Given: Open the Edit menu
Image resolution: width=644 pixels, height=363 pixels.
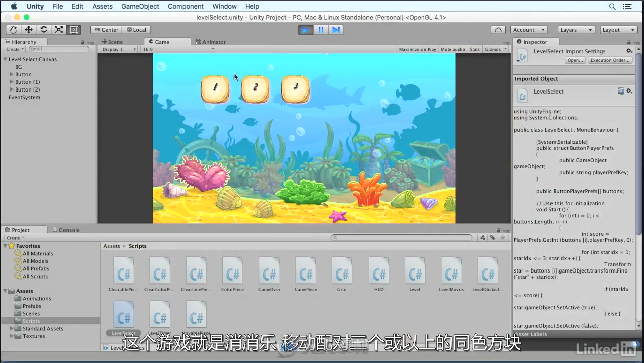Looking at the screenshot, I should 77,6.
